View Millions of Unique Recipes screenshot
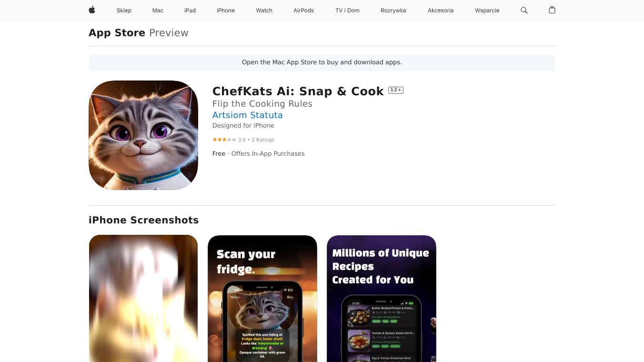The width and height of the screenshot is (644, 362). click(382, 299)
